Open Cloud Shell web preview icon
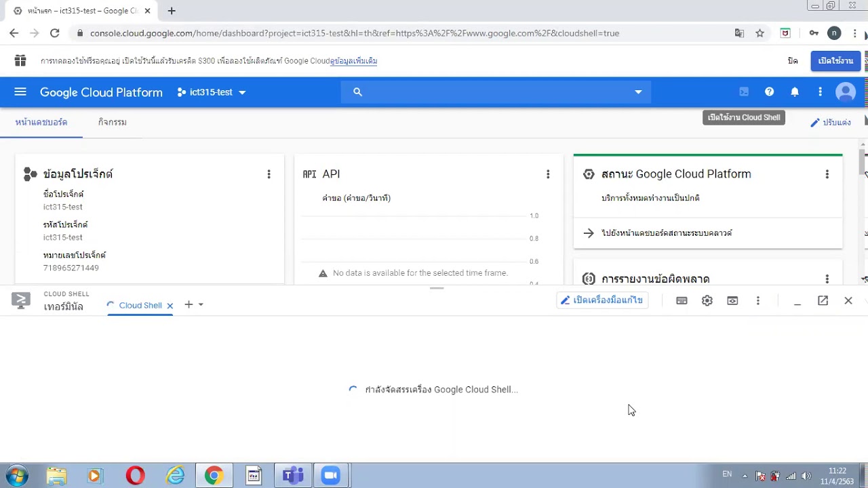This screenshot has width=868, height=488. pos(732,300)
